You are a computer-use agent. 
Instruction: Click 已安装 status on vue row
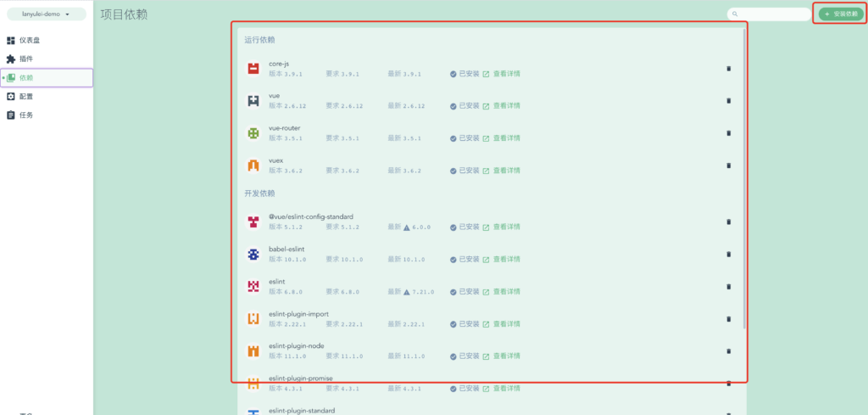coord(465,106)
